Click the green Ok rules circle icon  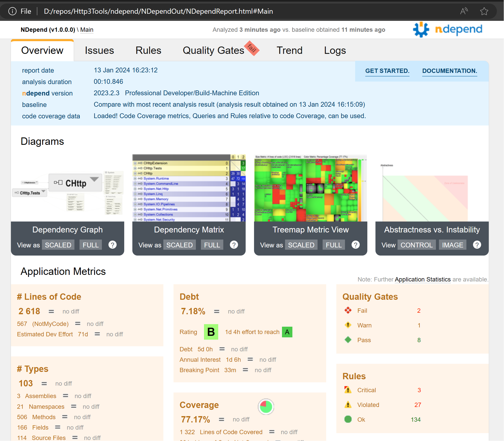coord(348,419)
